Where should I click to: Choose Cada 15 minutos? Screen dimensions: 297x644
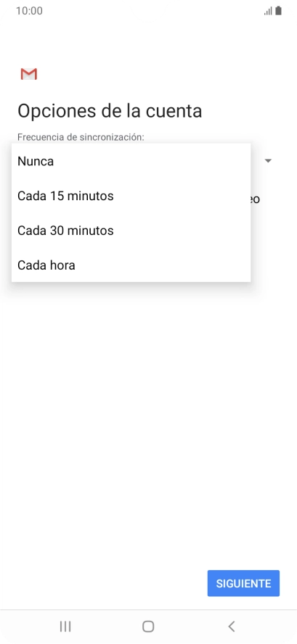click(131, 196)
